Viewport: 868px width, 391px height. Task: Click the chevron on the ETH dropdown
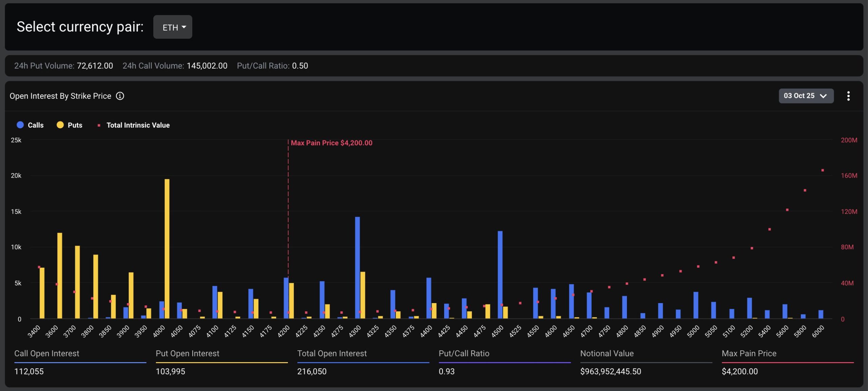pyautogui.click(x=183, y=27)
